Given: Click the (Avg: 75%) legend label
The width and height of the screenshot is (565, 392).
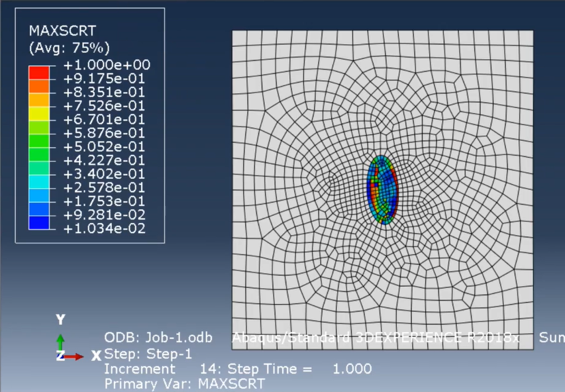Looking at the screenshot, I should (69, 48).
